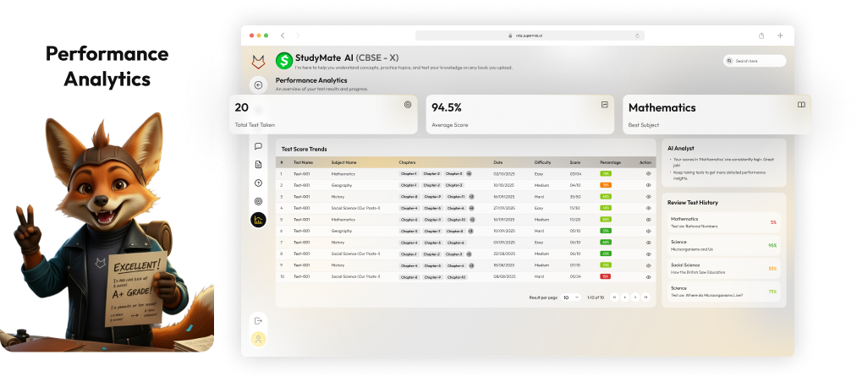Click the eye icon for row 10
The width and height of the screenshot is (868, 382).
pos(648,276)
